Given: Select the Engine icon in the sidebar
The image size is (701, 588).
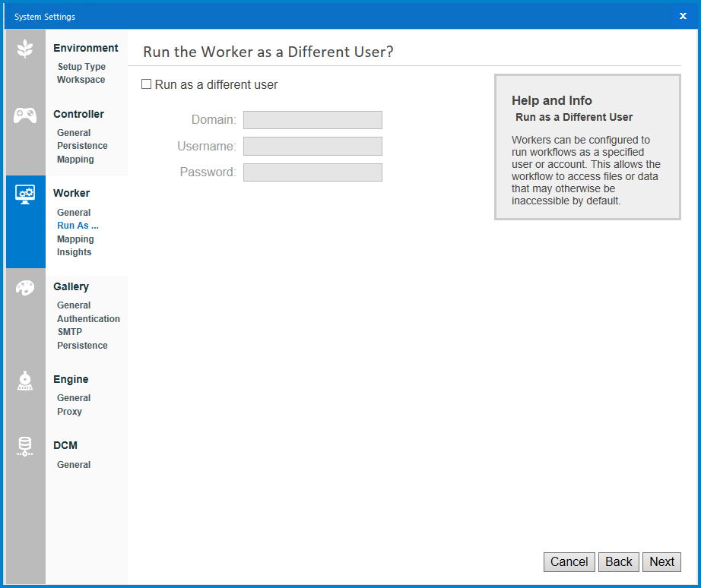Looking at the screenshot, I should [x=25, y=381].
